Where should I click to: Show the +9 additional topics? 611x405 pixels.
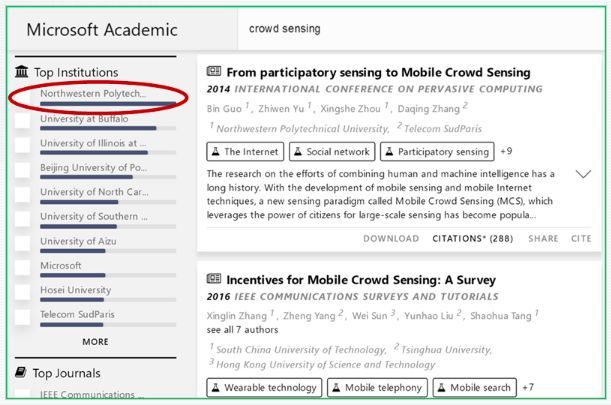506,151
